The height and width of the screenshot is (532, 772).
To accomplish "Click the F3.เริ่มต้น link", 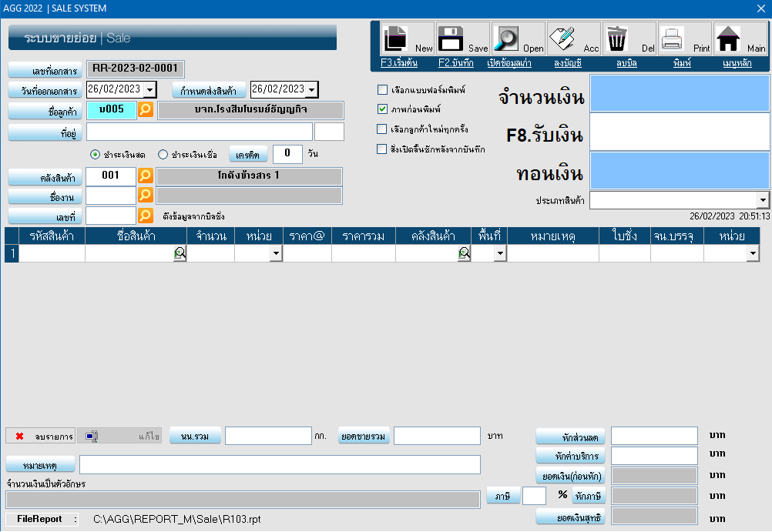I will click(x=398, y=63).
